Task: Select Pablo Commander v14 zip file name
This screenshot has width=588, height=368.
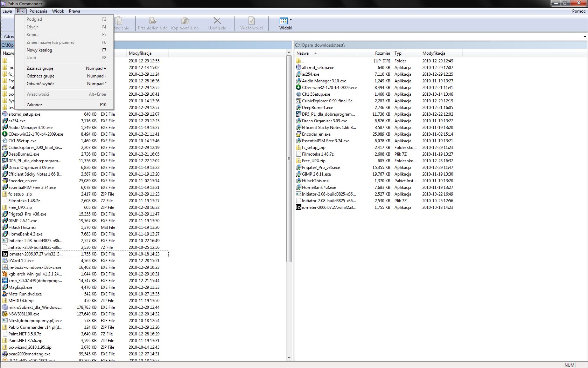Action: pos(35,327)
